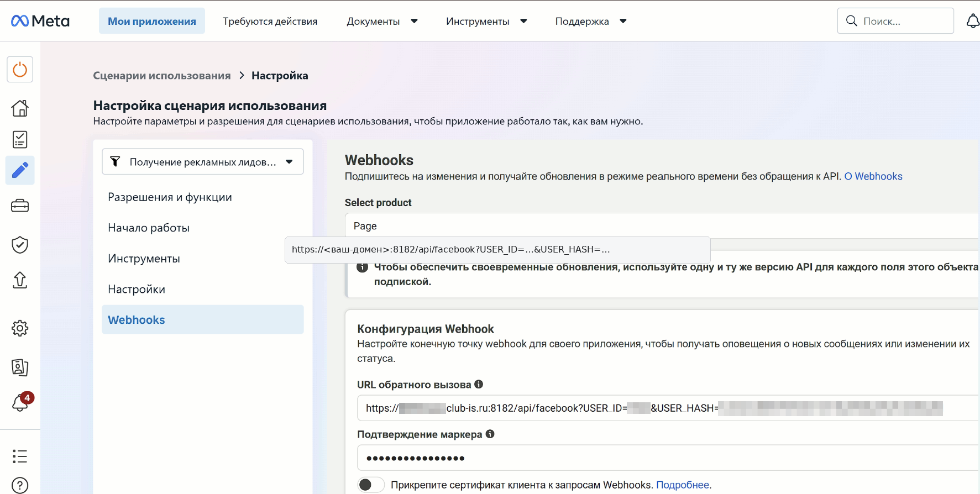
Task: Click the notifications bell in the top bar
Action: point(973,21)
